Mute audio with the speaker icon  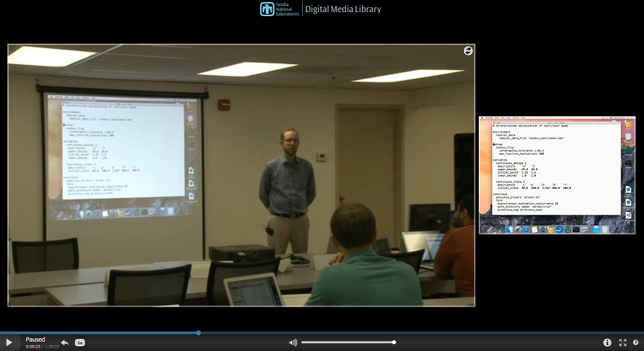(x=293, y=342)
